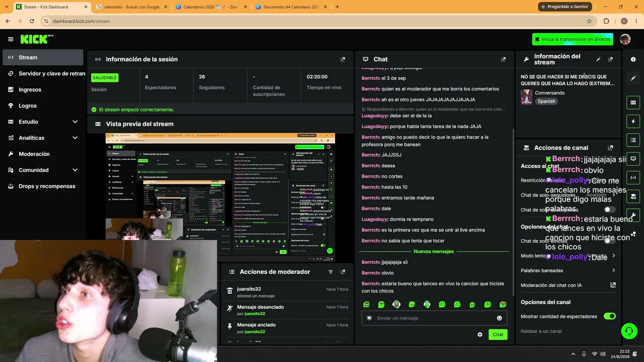Go to Ingresos in the sidebar
Screen dimensions: 644x362
(43, 89)
